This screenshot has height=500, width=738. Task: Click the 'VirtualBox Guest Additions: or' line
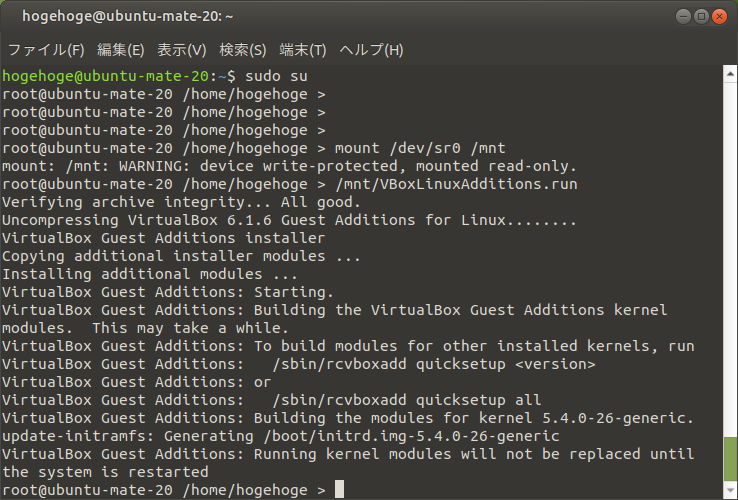(136, 382)
